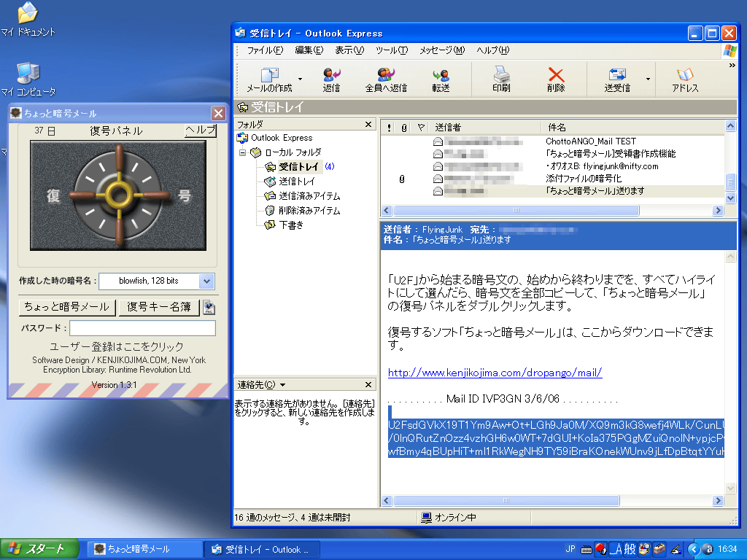Click the 復号キー名簿 button

point(159,307)
